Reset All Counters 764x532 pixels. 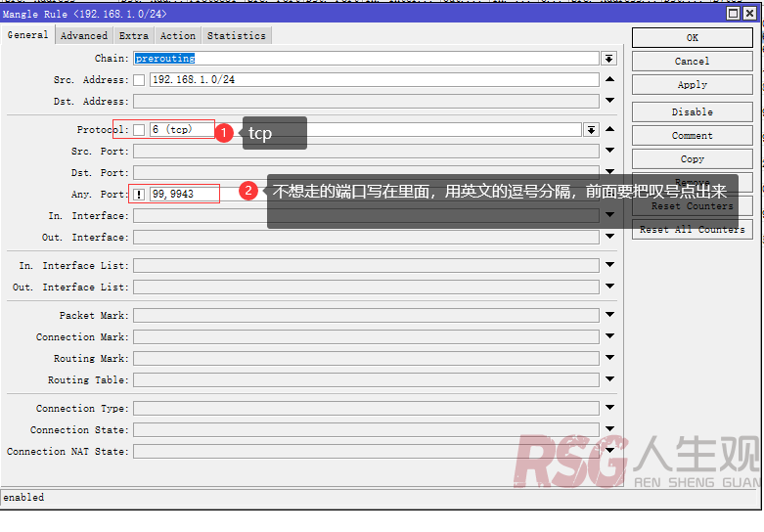coord(692,230)
